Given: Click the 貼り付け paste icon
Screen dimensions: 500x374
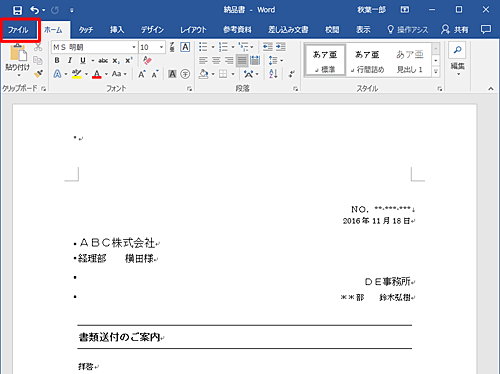Looking at the screenshot, I should [18, 53].
